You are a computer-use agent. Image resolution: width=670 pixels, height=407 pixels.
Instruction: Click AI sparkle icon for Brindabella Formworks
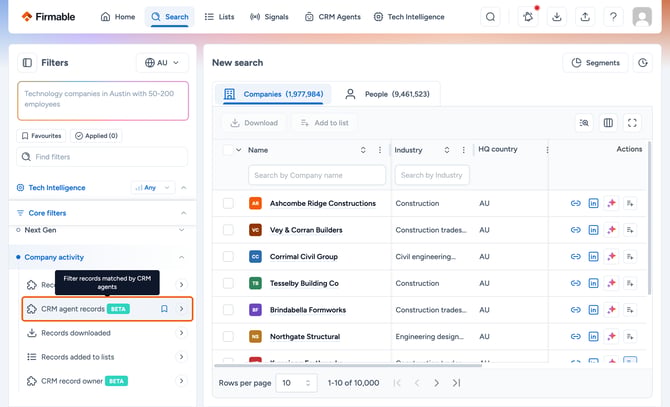[611, 310]
